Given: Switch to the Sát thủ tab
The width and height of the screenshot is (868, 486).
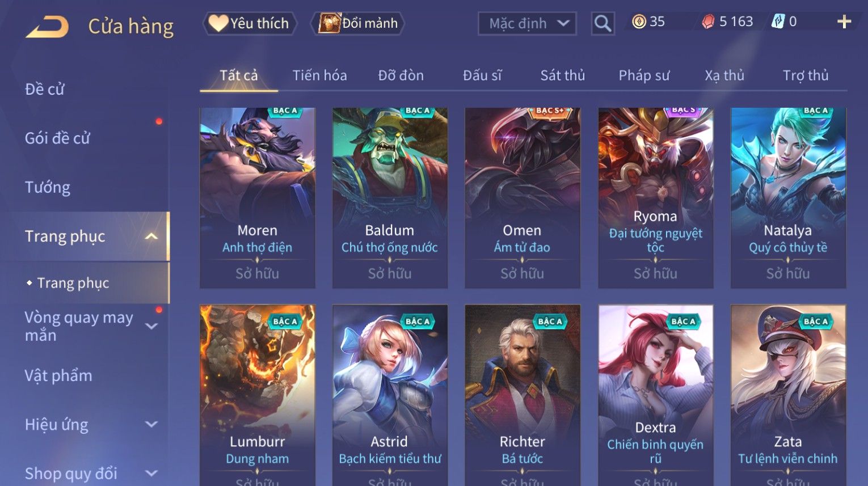Looking at the screenshot, I should [562, 75].
